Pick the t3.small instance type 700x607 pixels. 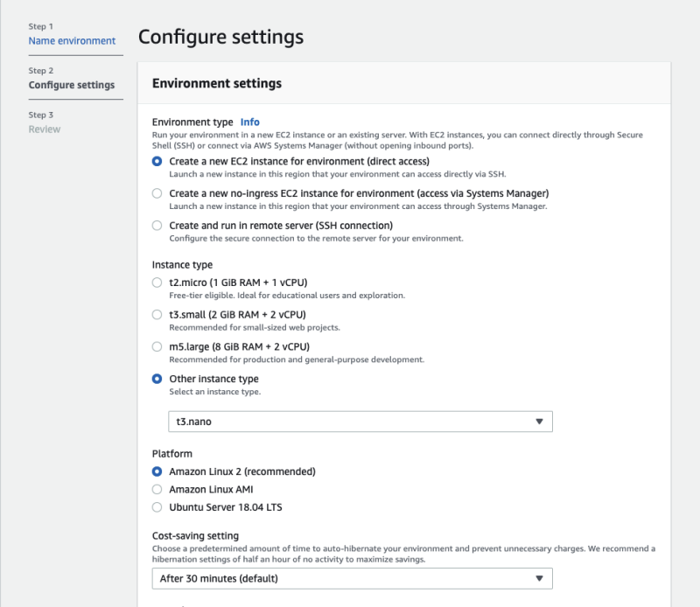click(x=157, y=315)
